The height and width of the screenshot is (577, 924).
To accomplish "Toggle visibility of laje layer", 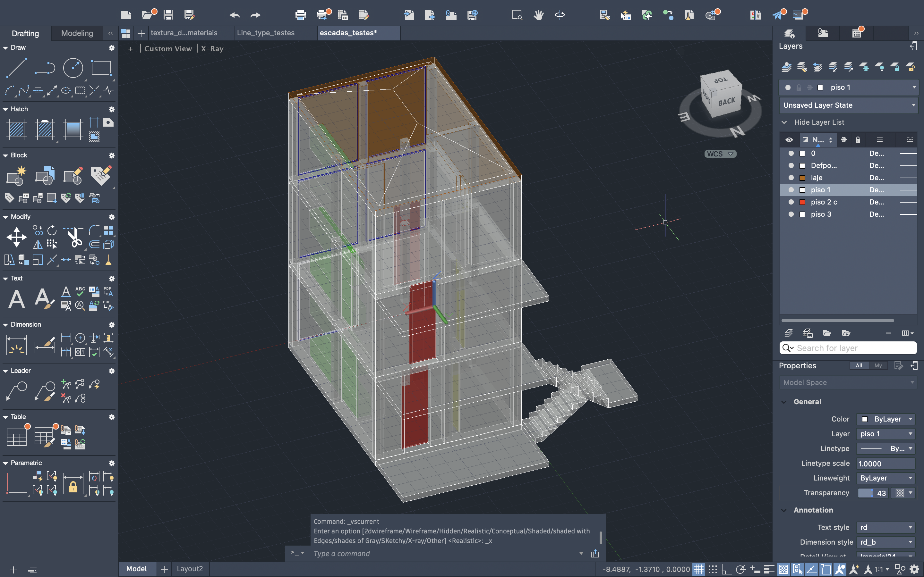I will [x=791, y=178].
